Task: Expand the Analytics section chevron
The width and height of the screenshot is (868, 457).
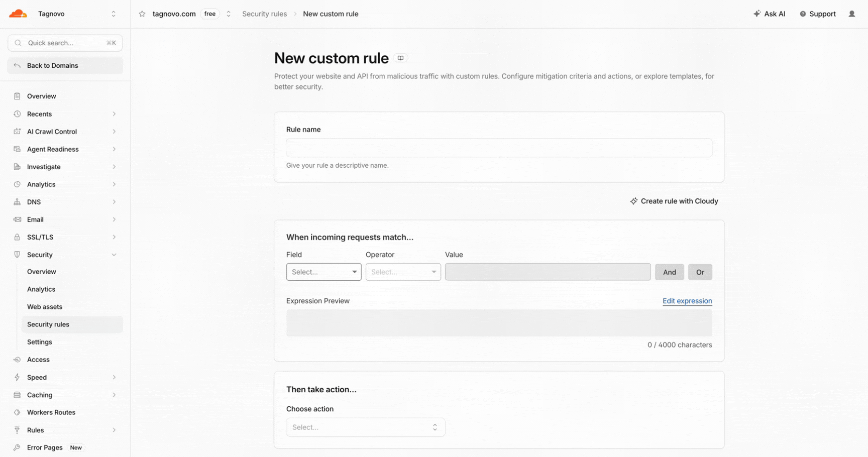Action: click(x=114, y=184)
